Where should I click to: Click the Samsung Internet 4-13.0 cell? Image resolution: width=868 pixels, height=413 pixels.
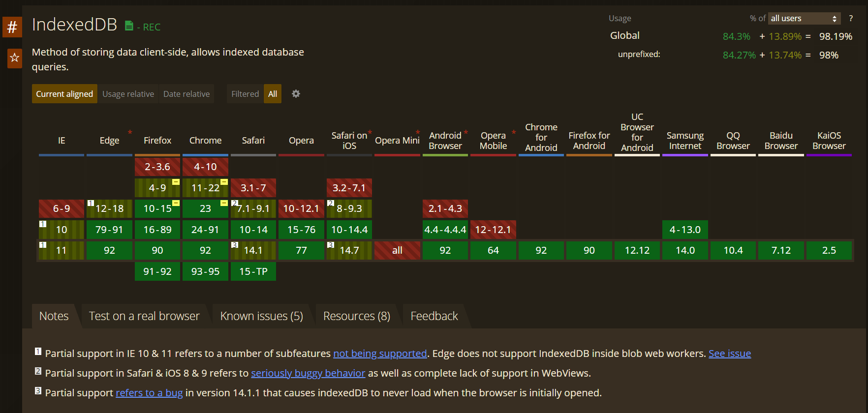685,230
